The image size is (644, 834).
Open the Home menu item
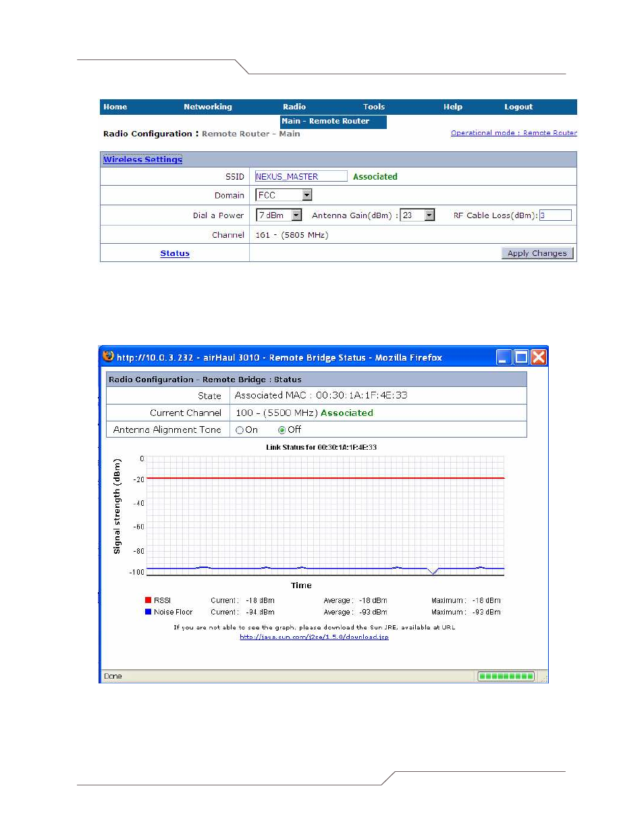(115, 107)
